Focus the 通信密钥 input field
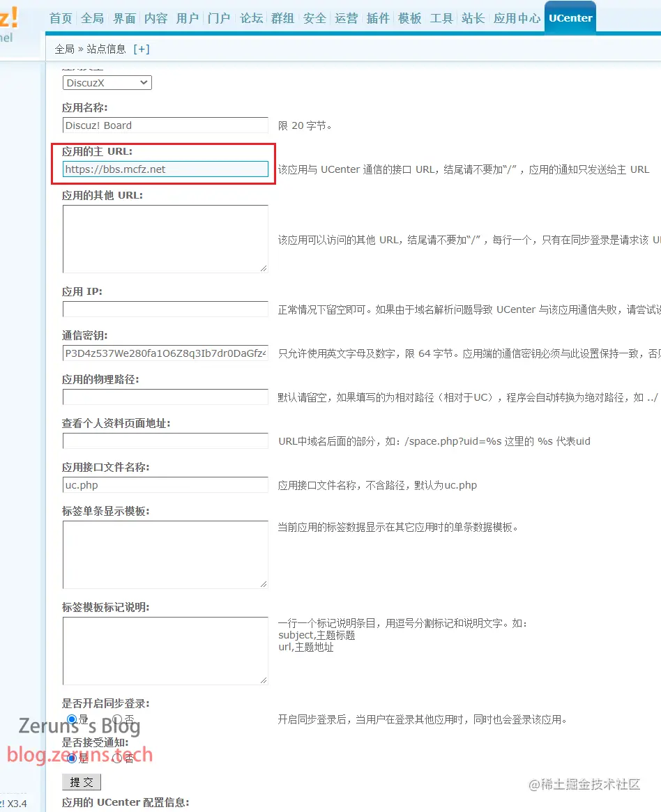 click(x=165, y=353)
